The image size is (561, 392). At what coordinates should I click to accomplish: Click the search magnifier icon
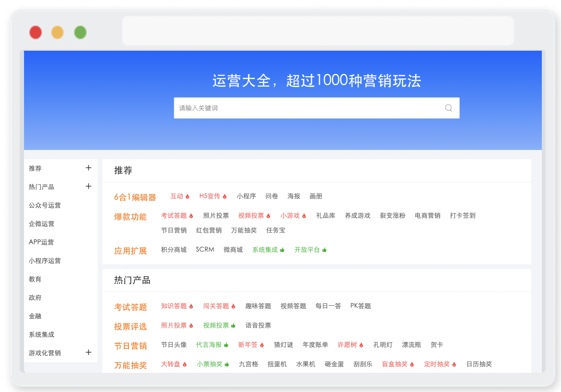coord(448,108)
